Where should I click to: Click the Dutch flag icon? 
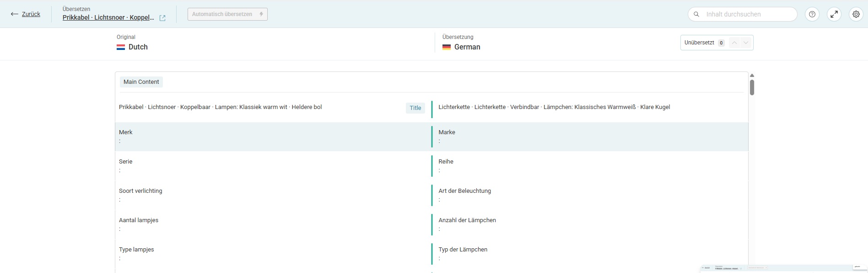coord(121,47)
